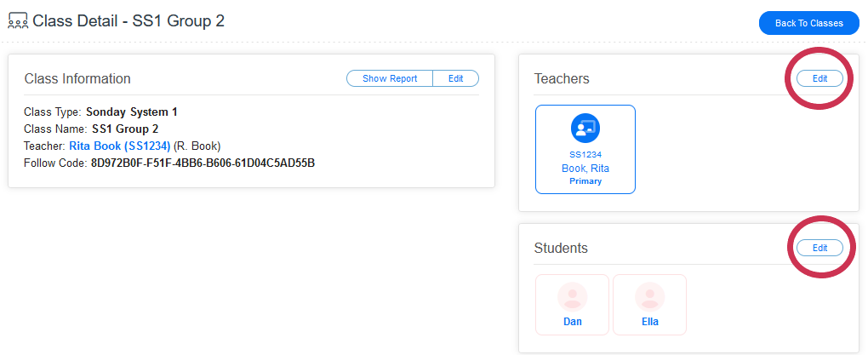Click the Students panel heading
The height and width of the screenshot is (355, 868).
point(561,248)
